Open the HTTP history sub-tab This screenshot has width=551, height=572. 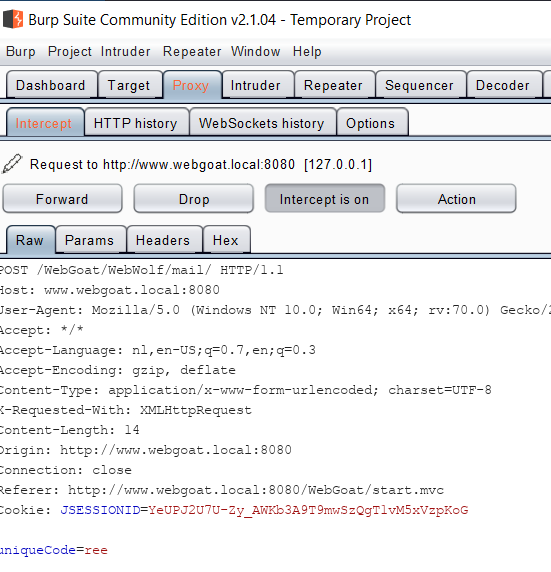point(136,123)
